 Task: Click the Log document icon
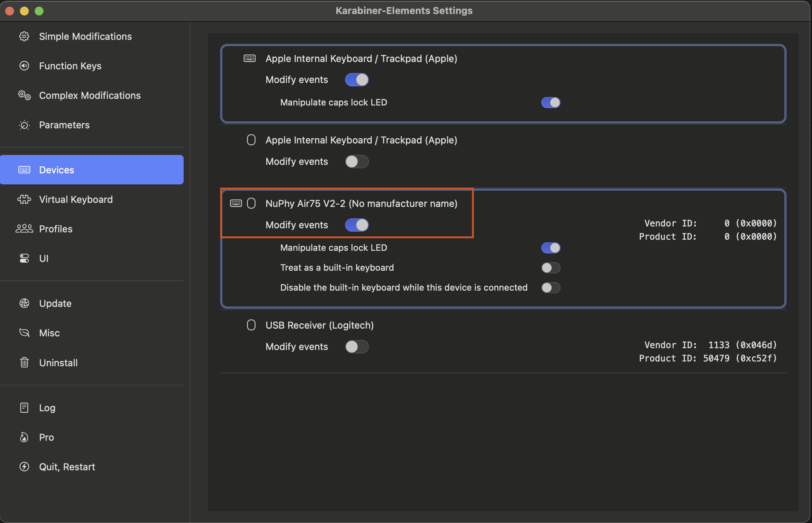click(24, 408)
